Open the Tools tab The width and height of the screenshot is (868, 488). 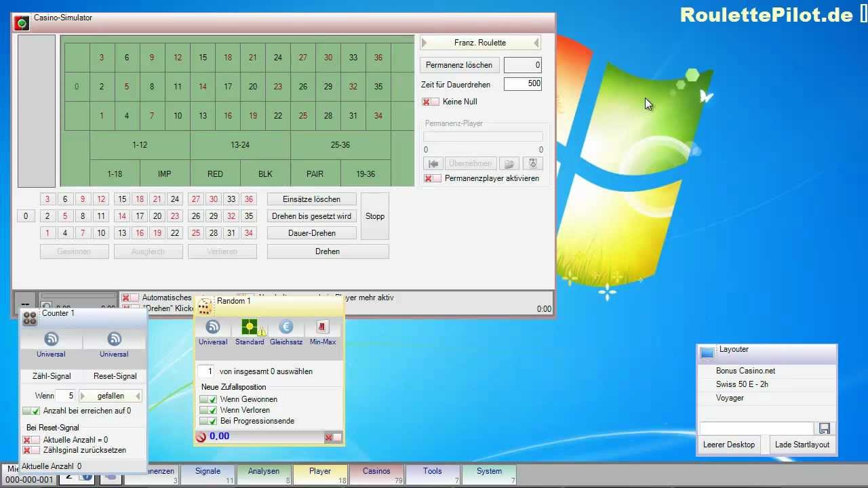click(x=433, y=475)
